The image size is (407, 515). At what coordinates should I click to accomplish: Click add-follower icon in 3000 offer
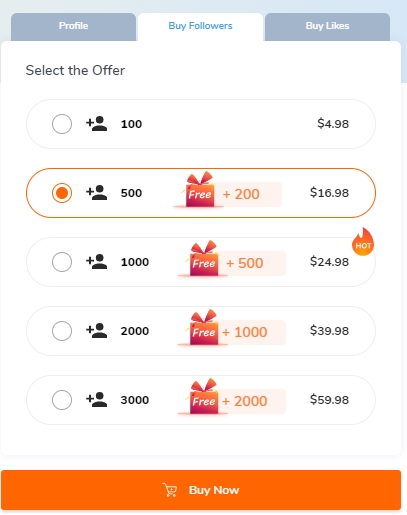(97, 400)
